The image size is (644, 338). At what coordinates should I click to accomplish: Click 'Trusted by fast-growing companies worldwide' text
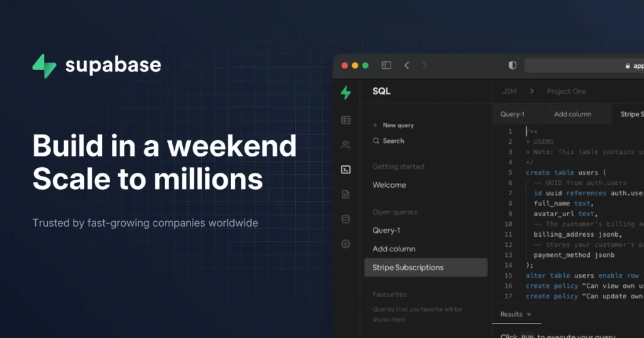pyautogui.click(x=145, y=223)
